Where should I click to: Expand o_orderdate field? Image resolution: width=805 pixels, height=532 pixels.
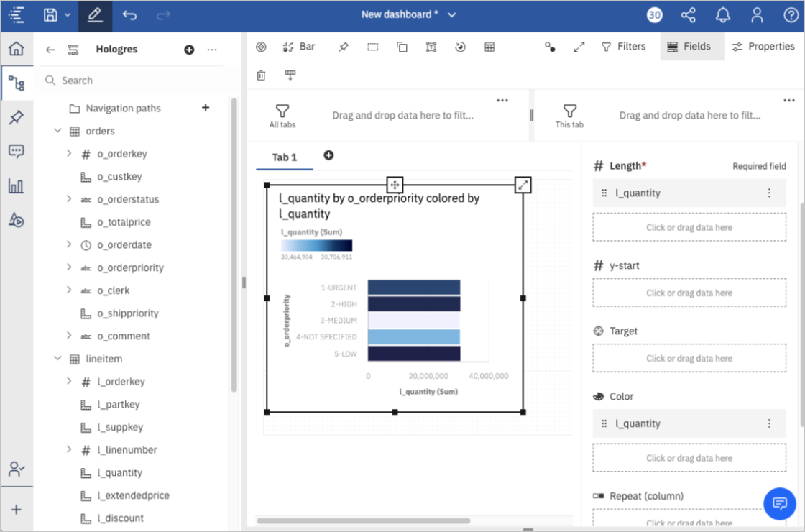(69, 244)
